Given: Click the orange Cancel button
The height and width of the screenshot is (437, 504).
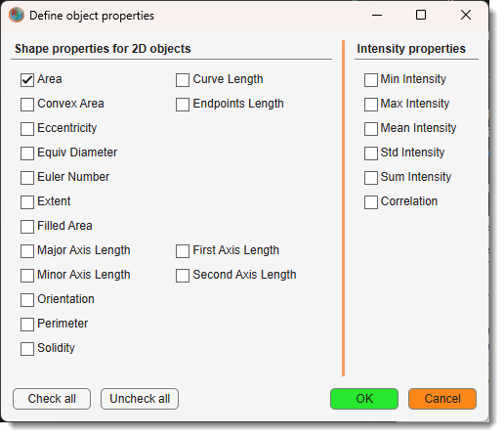Looking at the screenshot, I should tap(442, 399).
